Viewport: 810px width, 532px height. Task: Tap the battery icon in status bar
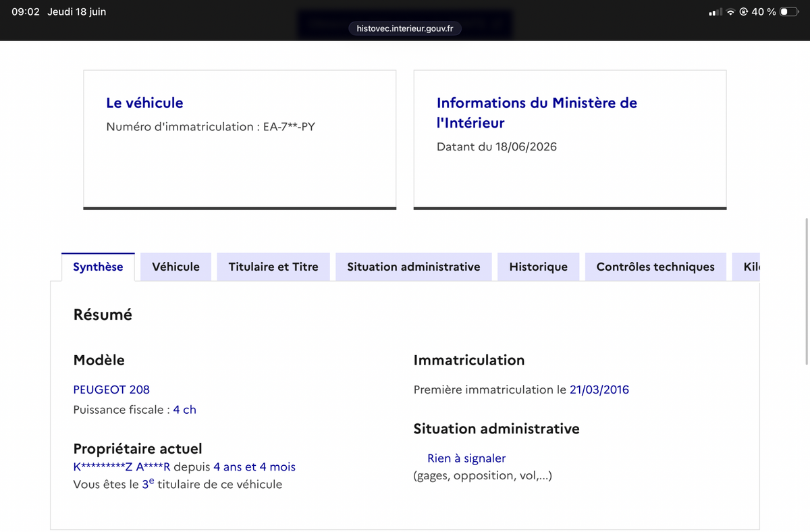tap(790, 12)
